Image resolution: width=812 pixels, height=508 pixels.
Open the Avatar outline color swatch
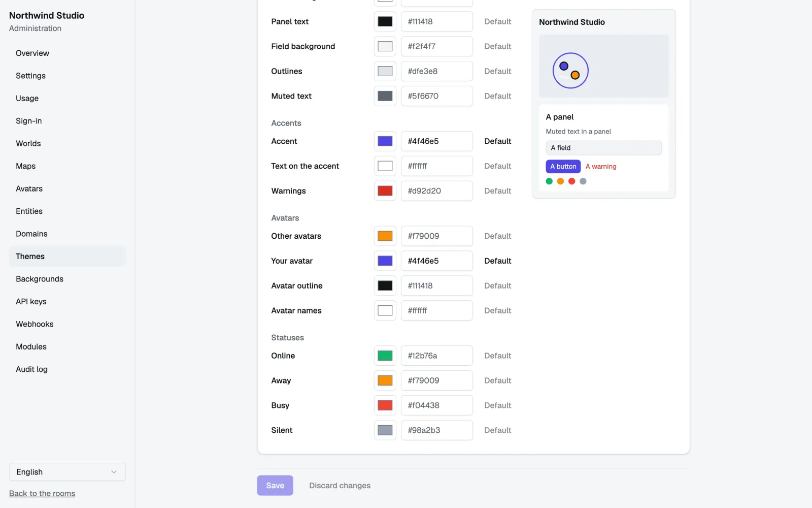pos(385,285)
